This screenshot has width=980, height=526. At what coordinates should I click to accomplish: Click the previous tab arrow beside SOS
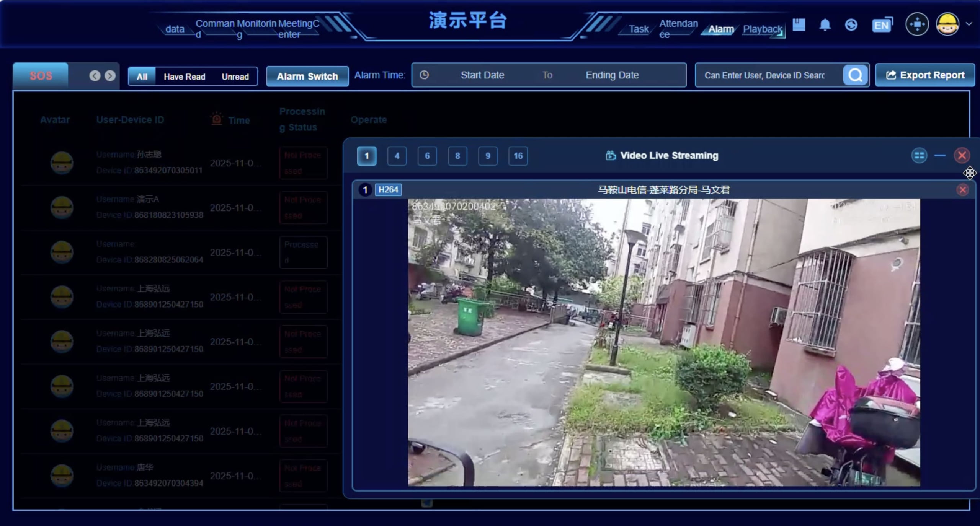(95, 76)
